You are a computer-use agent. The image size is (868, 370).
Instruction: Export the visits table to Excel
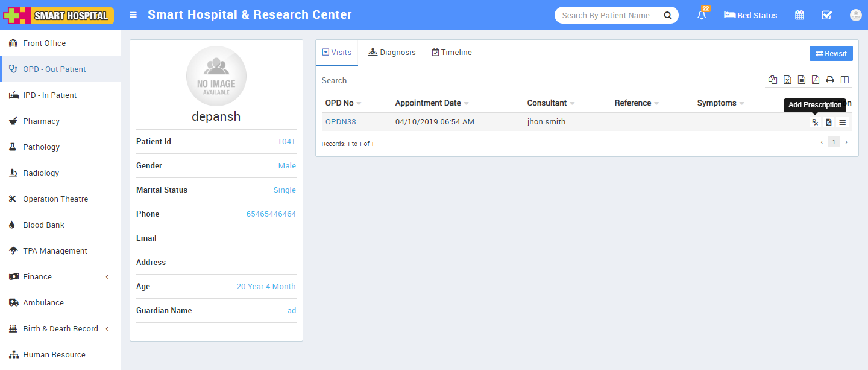pos(787,80)
